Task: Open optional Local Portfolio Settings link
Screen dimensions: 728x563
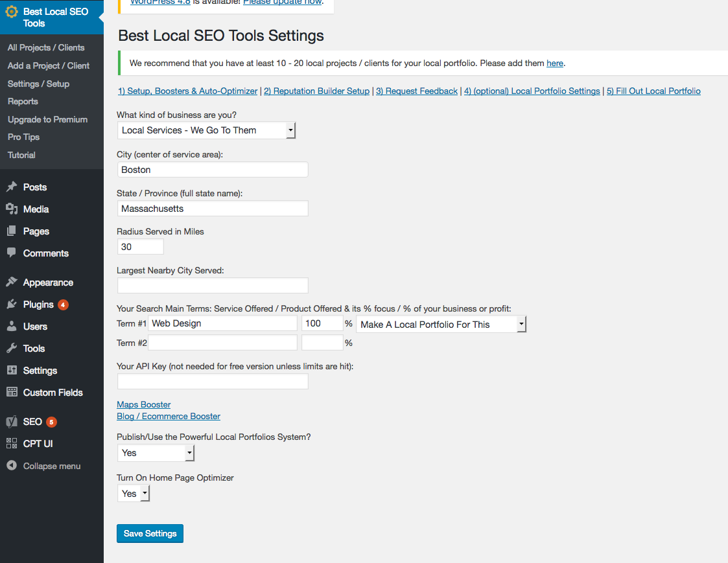Action: (x=532, y=91)
